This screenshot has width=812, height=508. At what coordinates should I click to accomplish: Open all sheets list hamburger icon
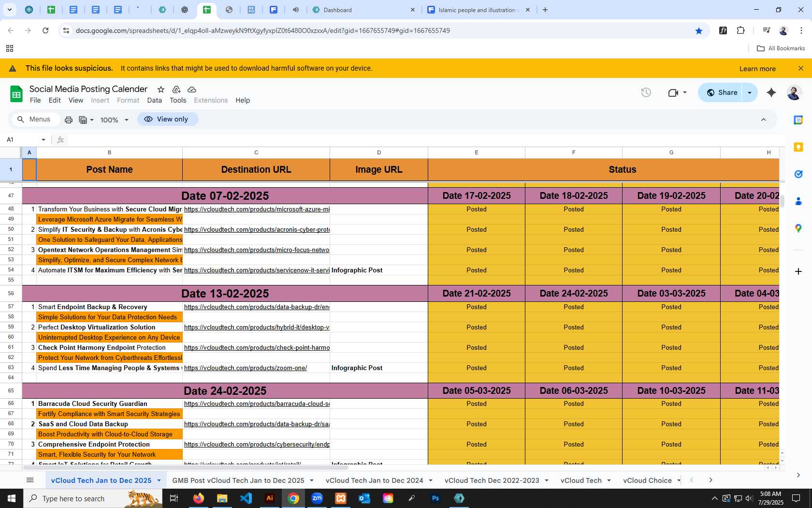click(x=30, y=480)
